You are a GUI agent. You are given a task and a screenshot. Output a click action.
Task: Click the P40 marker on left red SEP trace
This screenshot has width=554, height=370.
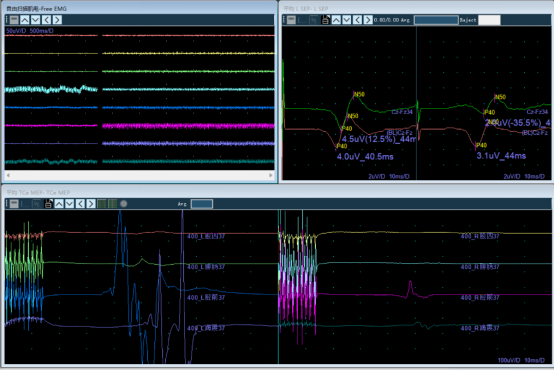[342, 146]
